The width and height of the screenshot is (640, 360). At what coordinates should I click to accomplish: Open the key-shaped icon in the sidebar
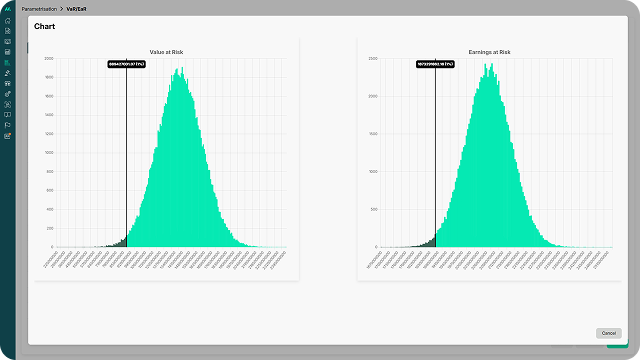coord(7,94)
